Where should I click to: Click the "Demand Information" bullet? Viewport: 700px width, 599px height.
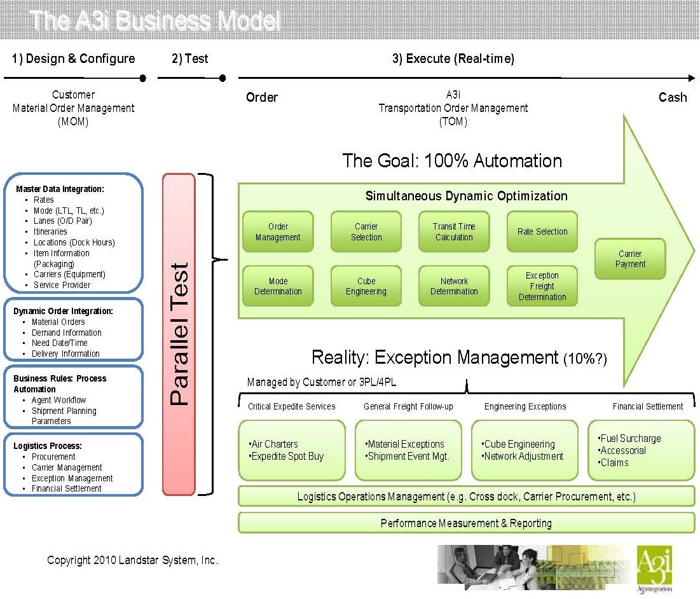67,333
